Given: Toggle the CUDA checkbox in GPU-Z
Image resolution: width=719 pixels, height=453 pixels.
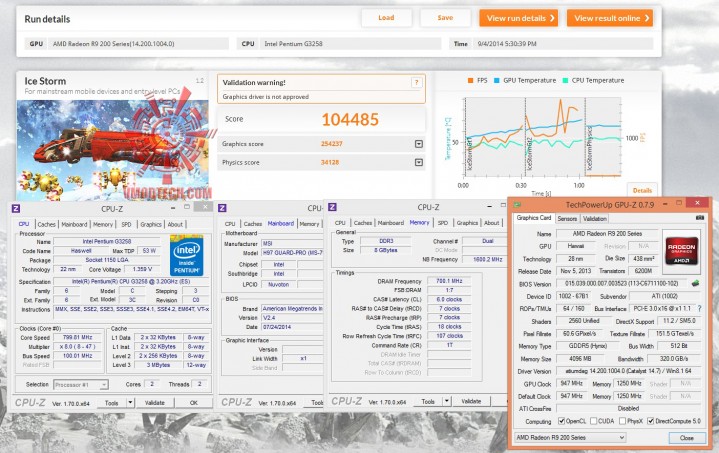Looking at the screenshot, I should [593, 421].
